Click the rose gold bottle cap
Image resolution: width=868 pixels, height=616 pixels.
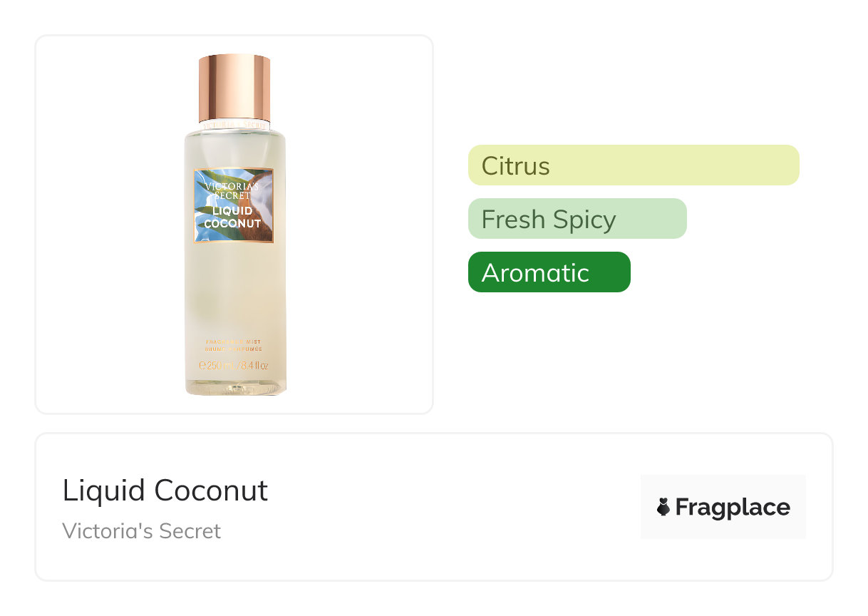(234, 86)
